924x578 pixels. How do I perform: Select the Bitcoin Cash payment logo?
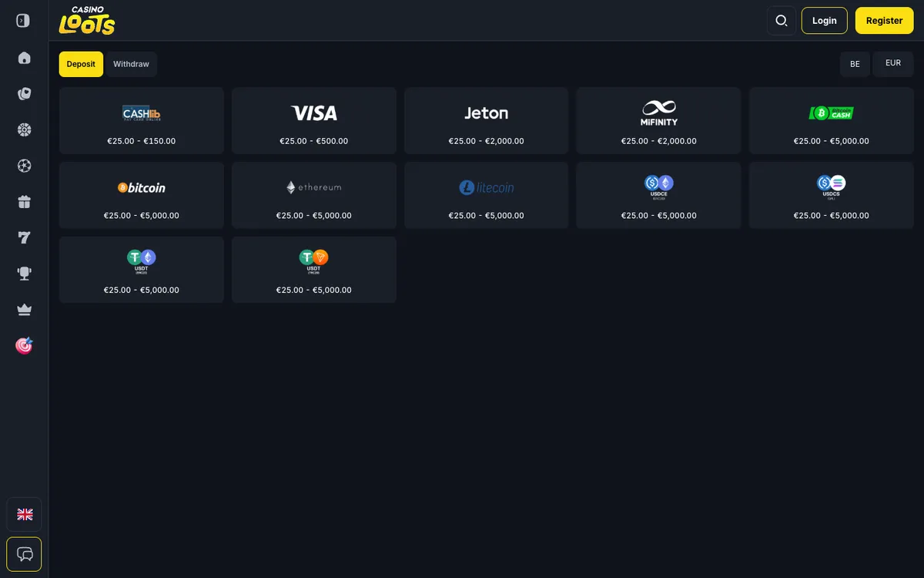pyautogui.click(x=832, y=113)
